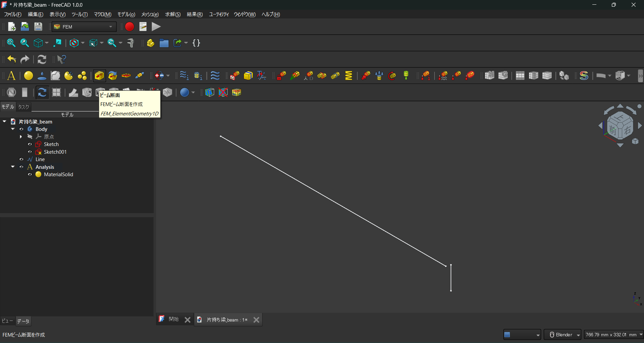Start macro recording red button
The height and width of the screenshot is (343, 644).
tap(130, 27)
